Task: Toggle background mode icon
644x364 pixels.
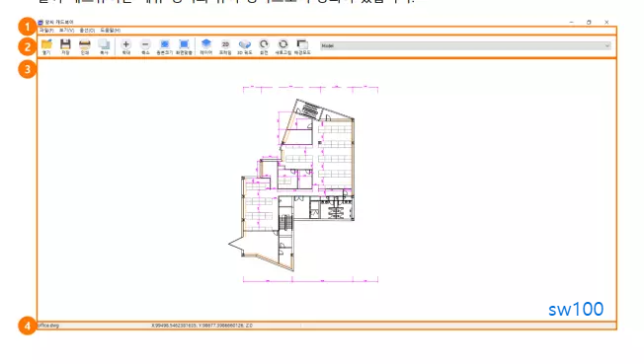Action: (302, 46)
